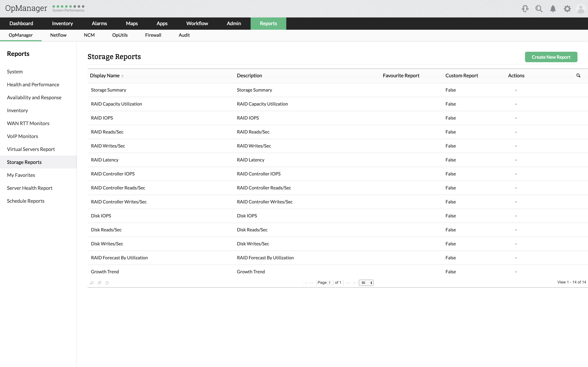
Task: Switch to the Alarms menu tab
Action: click(x=99, y=24)
